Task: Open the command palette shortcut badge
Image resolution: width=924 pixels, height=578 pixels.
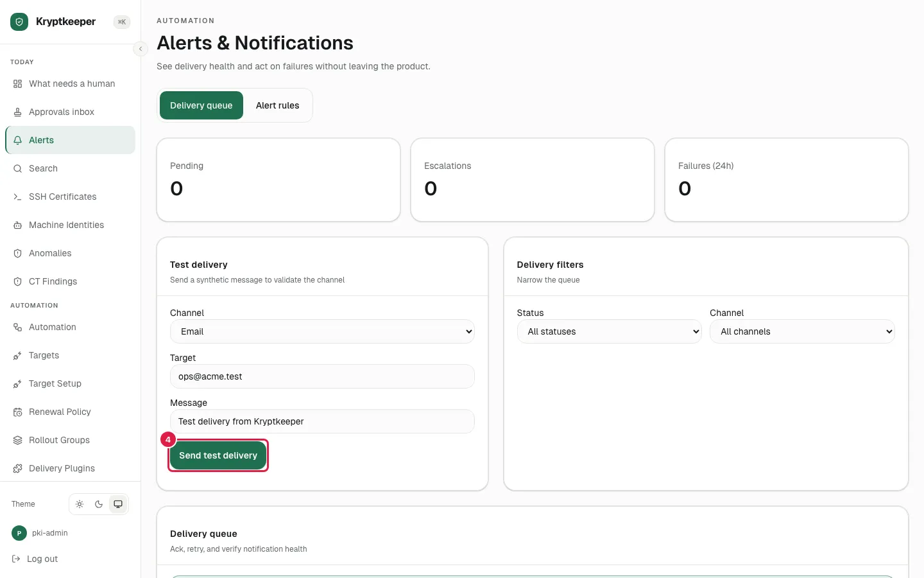Action: tap(122, 22)
